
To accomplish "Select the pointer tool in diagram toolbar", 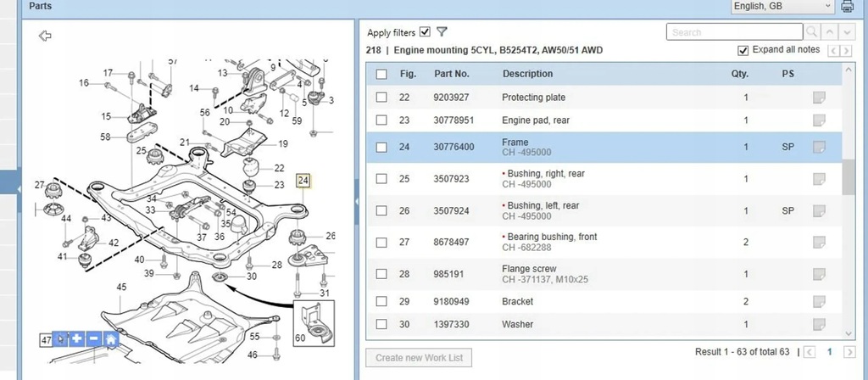I will point(61,339).
